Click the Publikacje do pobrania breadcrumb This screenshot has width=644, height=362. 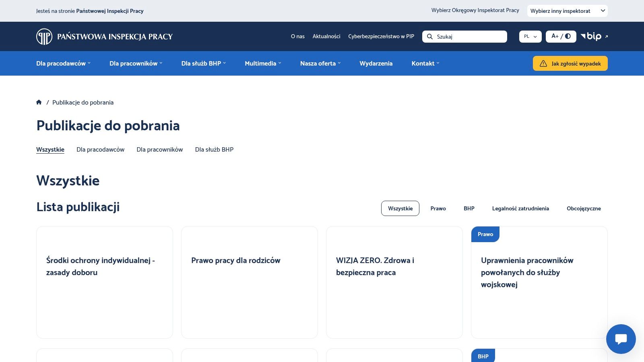[83, 103]
